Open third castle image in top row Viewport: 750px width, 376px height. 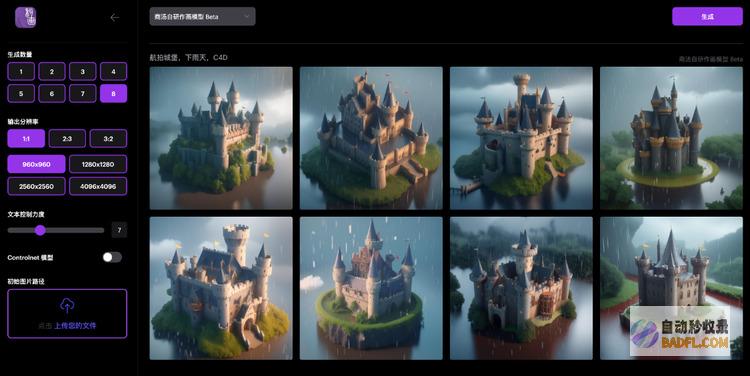521,138
